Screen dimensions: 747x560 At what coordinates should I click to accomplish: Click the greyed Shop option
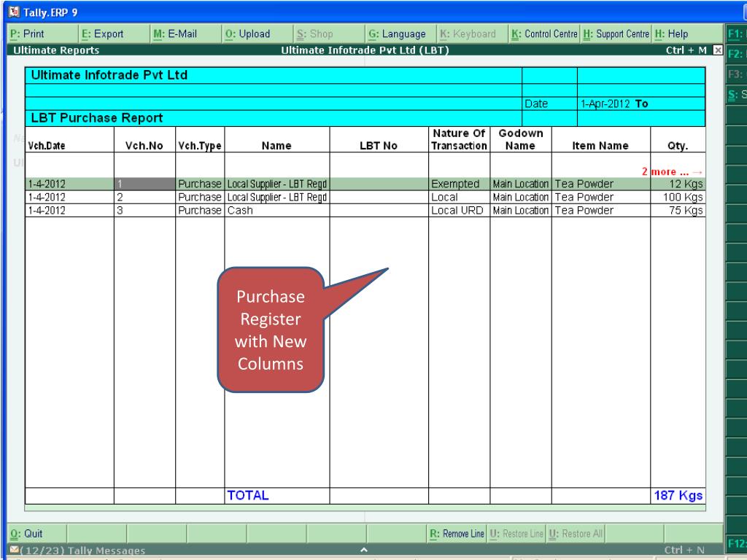329,34
